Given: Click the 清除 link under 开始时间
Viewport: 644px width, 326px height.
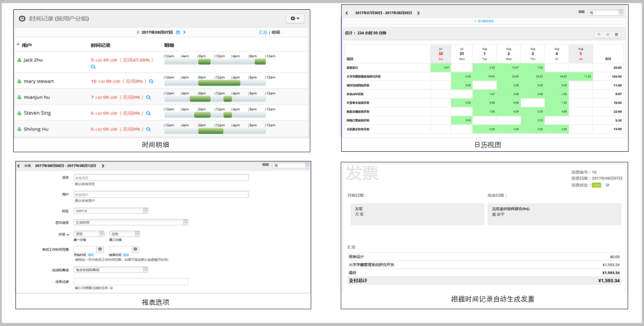Looking at the screenshot, I should tap(90, 255).
